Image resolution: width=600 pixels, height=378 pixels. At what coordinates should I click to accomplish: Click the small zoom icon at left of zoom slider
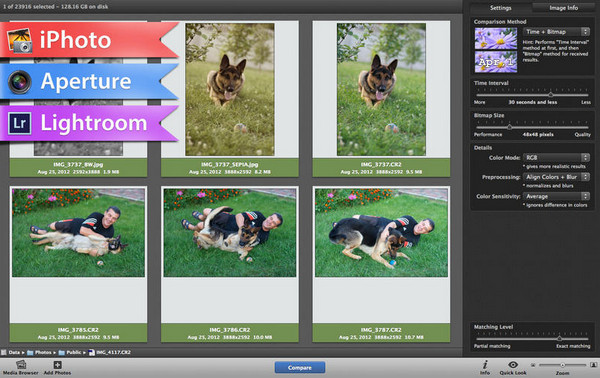pos(533,365)
